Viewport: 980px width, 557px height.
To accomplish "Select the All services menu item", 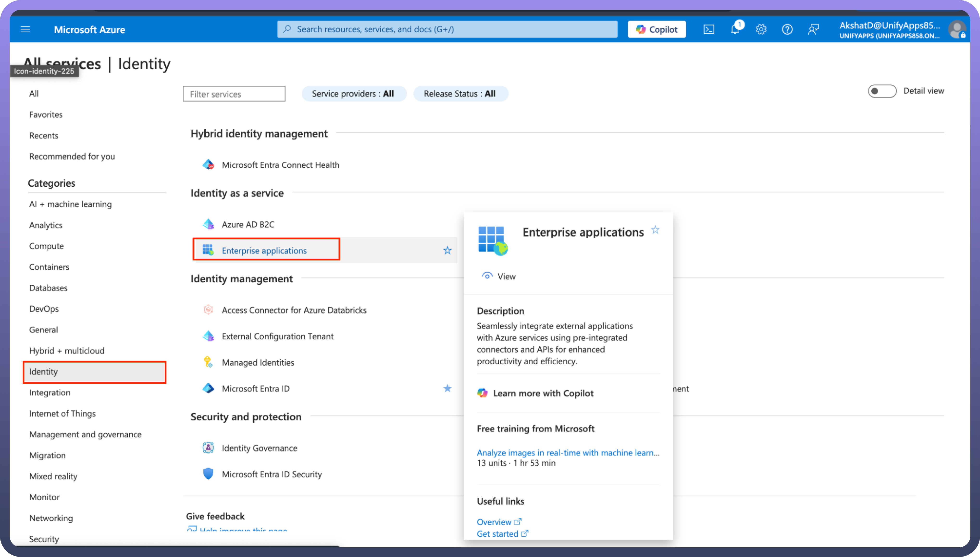I will coord(34,94).
